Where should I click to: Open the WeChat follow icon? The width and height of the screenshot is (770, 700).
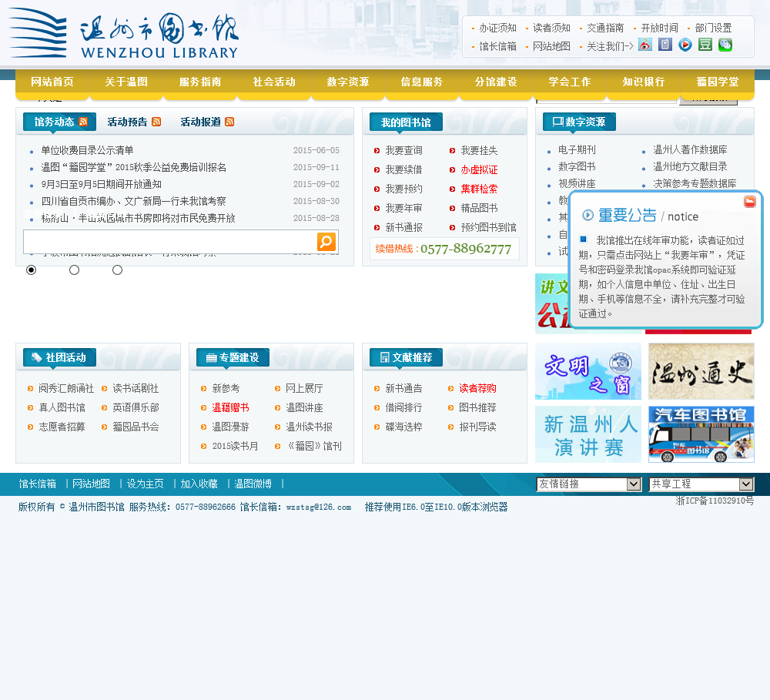pyautogui.click(x=725, y=45)
